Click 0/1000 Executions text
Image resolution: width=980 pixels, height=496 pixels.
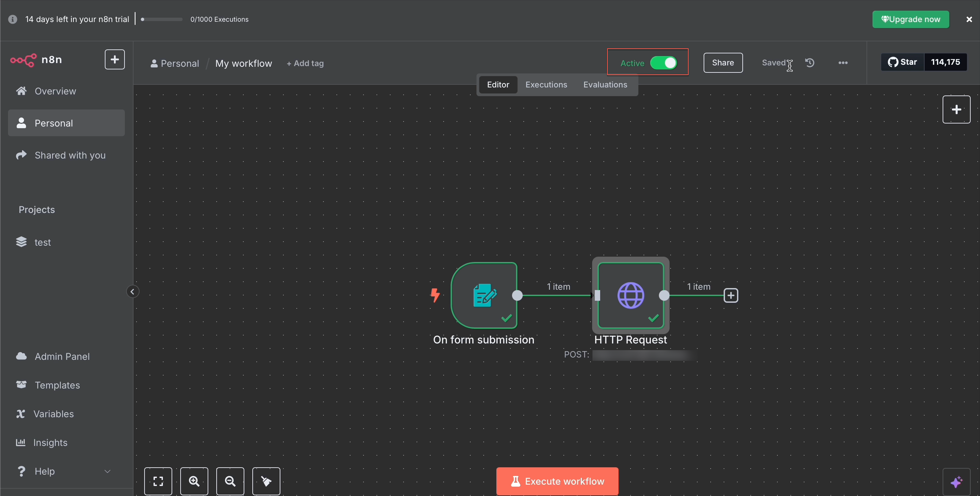coord(220,19)
